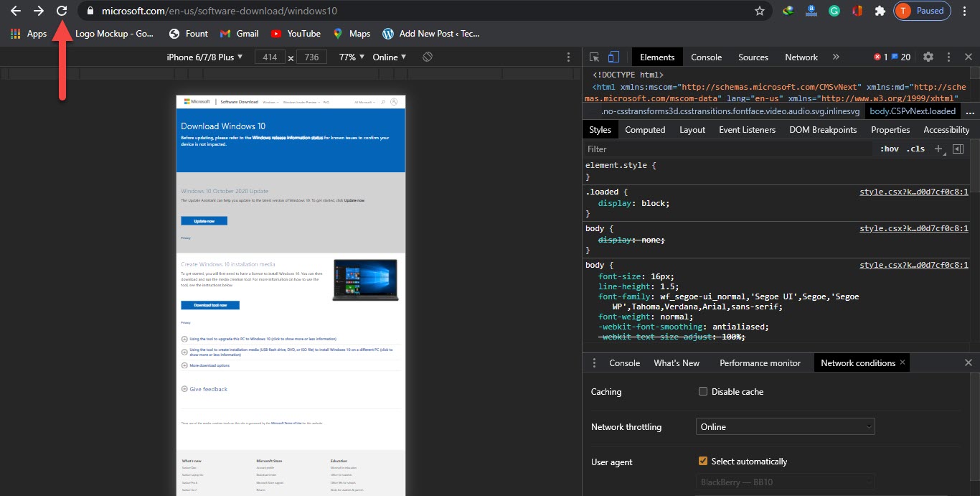Add new style rule with plus icon

(x=938, y=149)
